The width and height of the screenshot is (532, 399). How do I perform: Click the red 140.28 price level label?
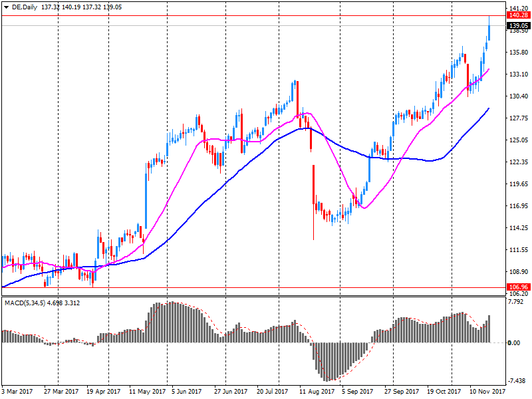point(519,15)
